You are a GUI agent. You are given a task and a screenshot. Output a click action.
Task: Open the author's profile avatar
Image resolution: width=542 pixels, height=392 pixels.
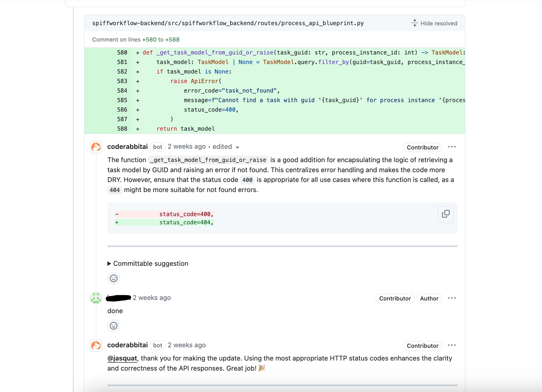coord(96,298)
